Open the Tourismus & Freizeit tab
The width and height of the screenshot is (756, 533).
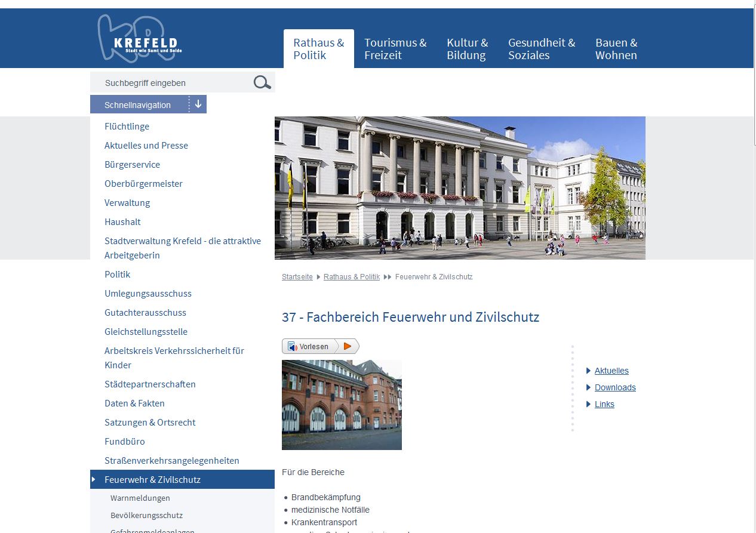click(395, 49)
